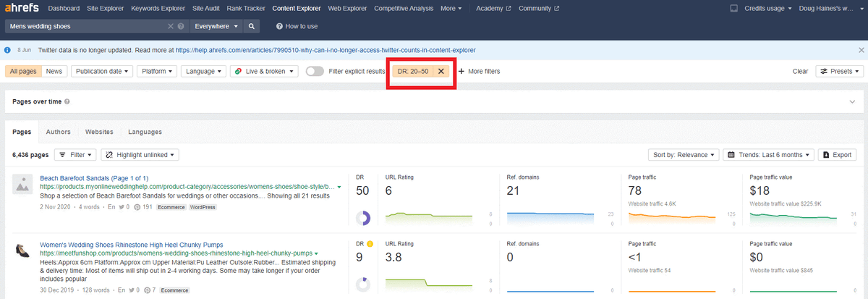Open Live & broken dropdown

point(264,71)
